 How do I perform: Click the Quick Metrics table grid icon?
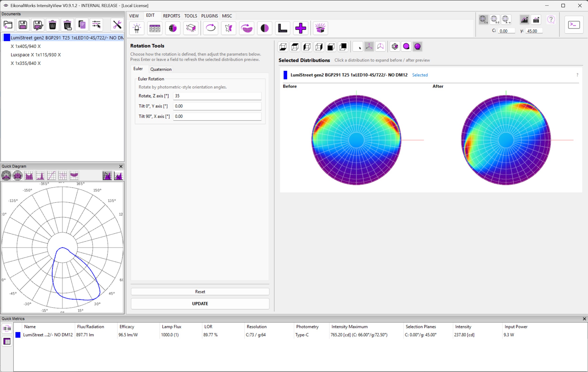[x=7, y=341]
